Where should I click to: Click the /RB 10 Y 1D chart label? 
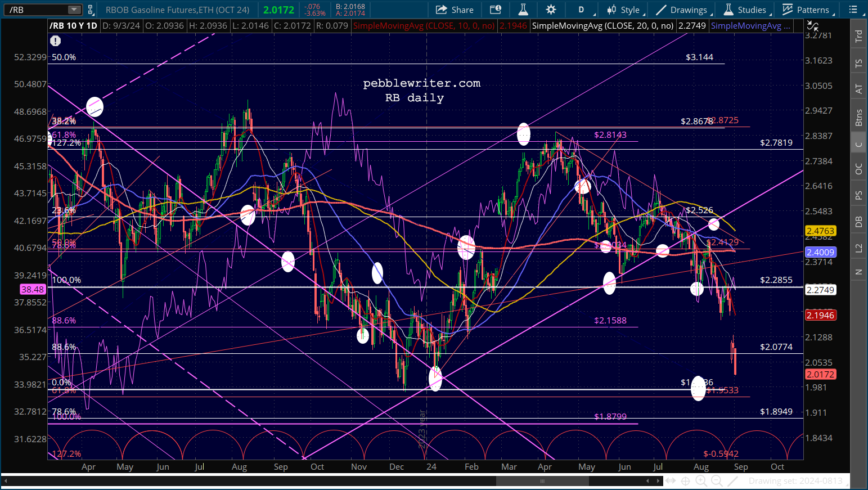[73, 26]
